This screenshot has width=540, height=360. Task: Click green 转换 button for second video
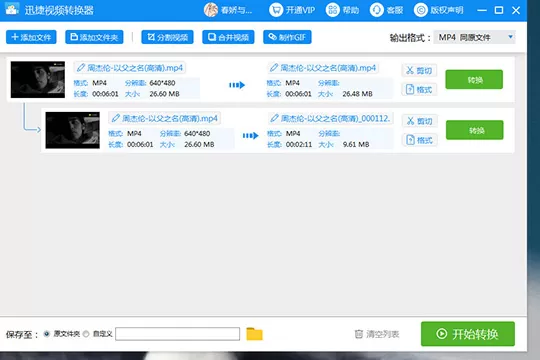[475, 130]
